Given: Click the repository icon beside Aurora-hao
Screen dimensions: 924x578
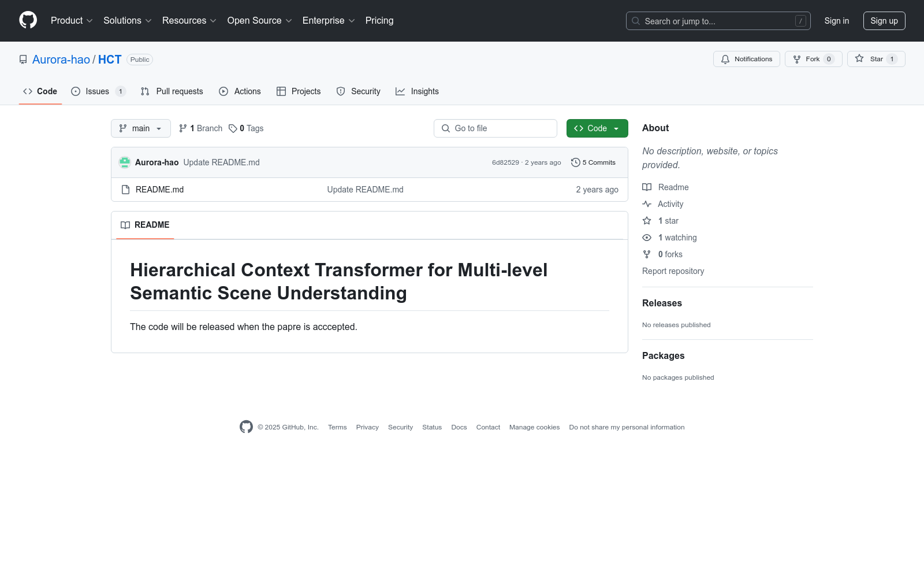Looking at the screenshot, I should (x=23, y=60).
